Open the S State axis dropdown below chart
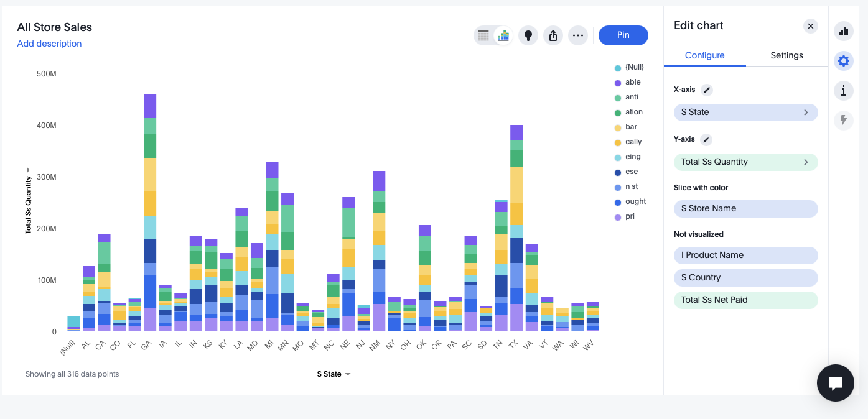 [x=334, y=374]
